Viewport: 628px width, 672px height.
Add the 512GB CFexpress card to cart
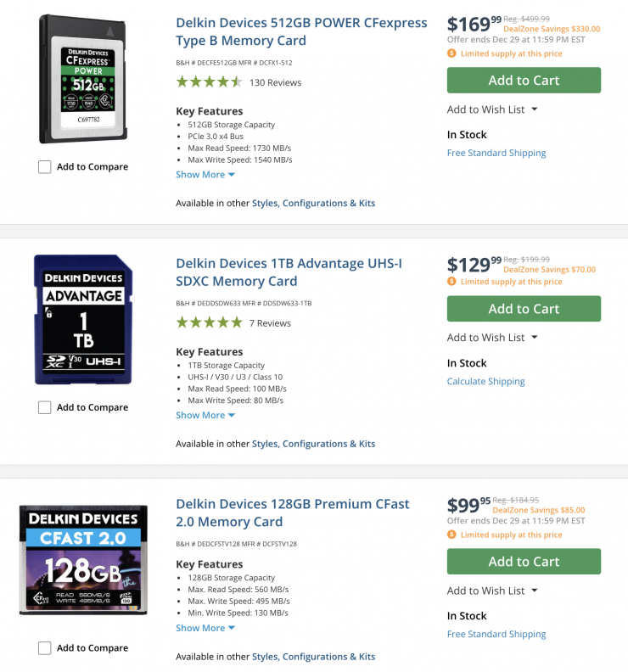(524, 80)
